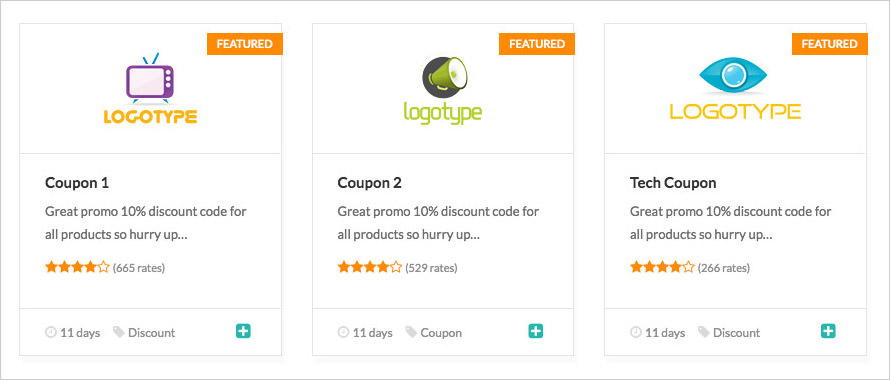This screenshot has height=380, width=890.
Task: Select the Coupon category tag in Coupon 2
Action: point(441,333)
